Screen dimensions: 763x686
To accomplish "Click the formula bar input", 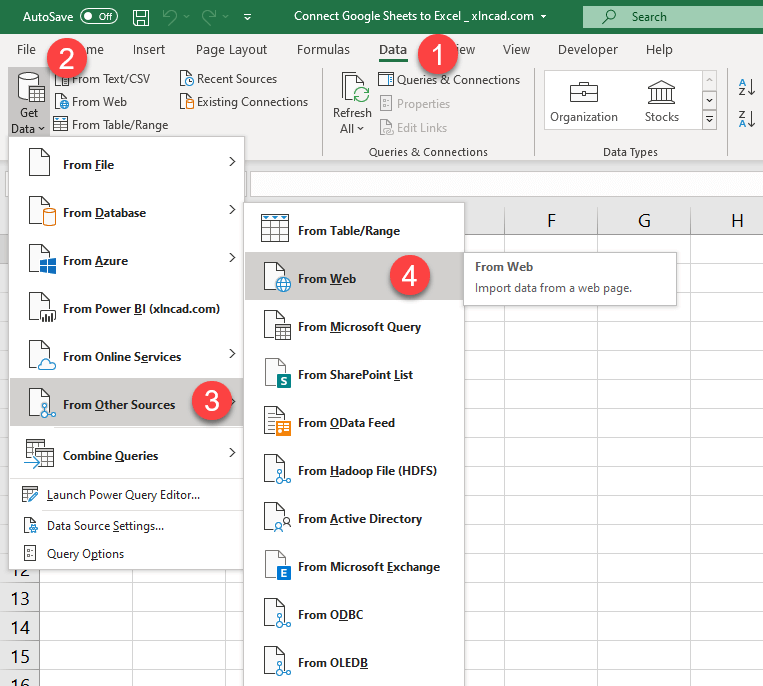I will point(506,184).
